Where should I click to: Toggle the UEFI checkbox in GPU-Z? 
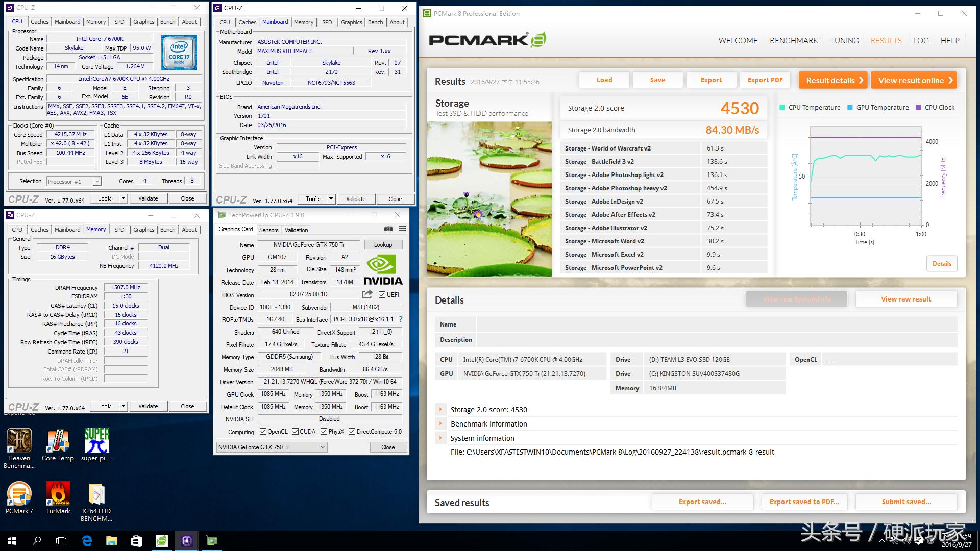point(382,294)
